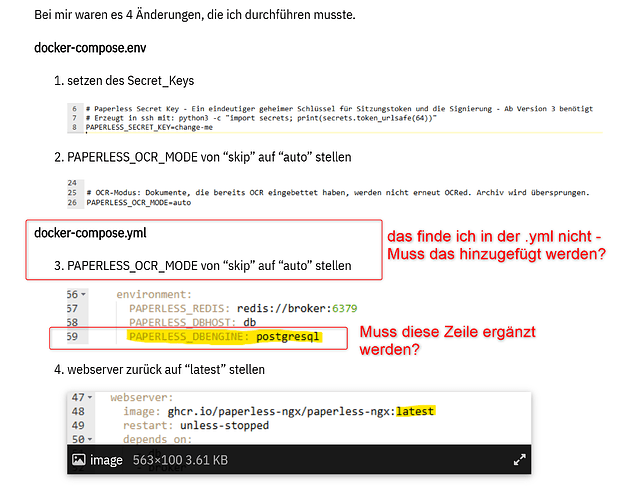Select step 3 PAPERLESS_OCR_MODE text under docker-compose.yml

tap(209, 266)
